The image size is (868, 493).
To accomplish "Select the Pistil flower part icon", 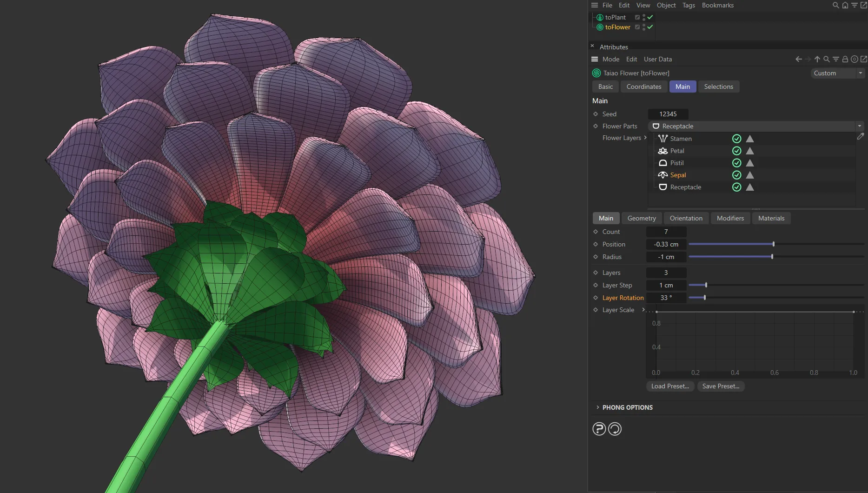I will tap(663, 163).
